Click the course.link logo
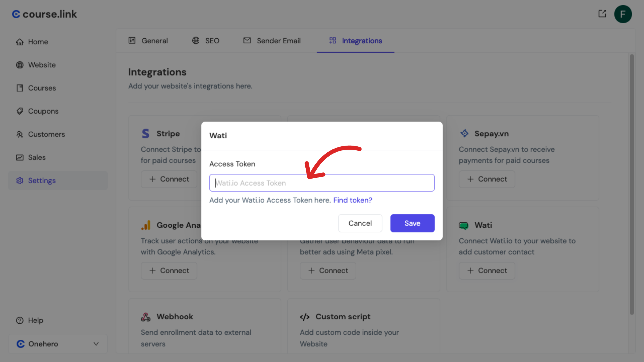 pos(45,14)
